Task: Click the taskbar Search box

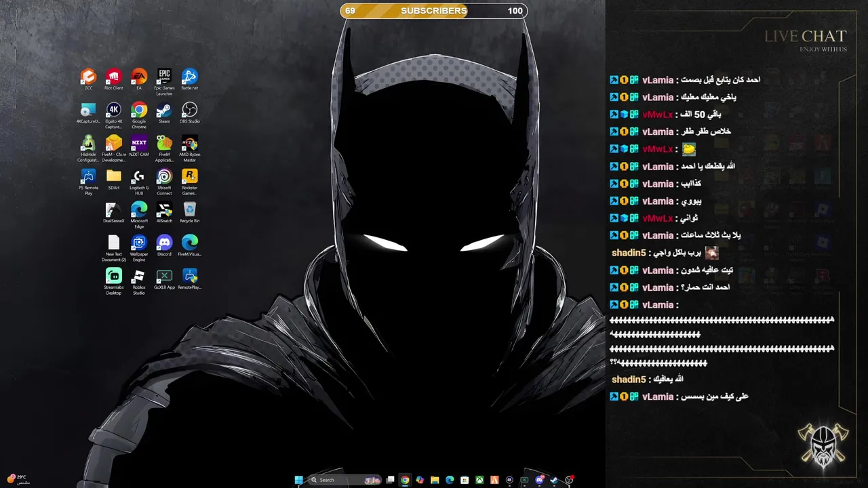Action: click(x=344, y=480)
